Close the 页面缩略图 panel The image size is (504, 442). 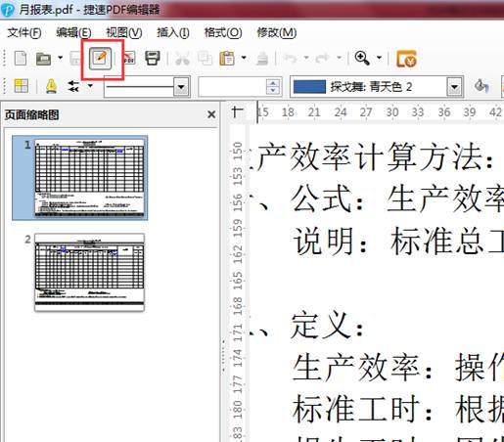pyautogui.click(x=211, y=114)
